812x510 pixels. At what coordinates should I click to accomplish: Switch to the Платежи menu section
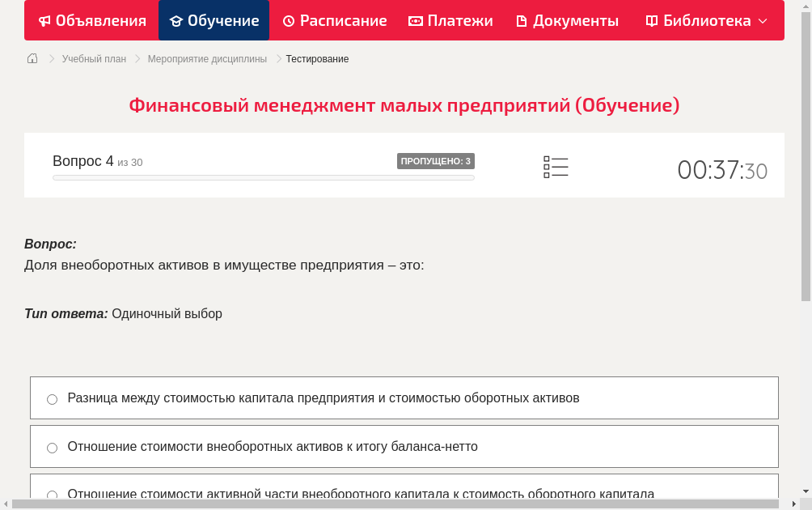(x=450, y=20)
